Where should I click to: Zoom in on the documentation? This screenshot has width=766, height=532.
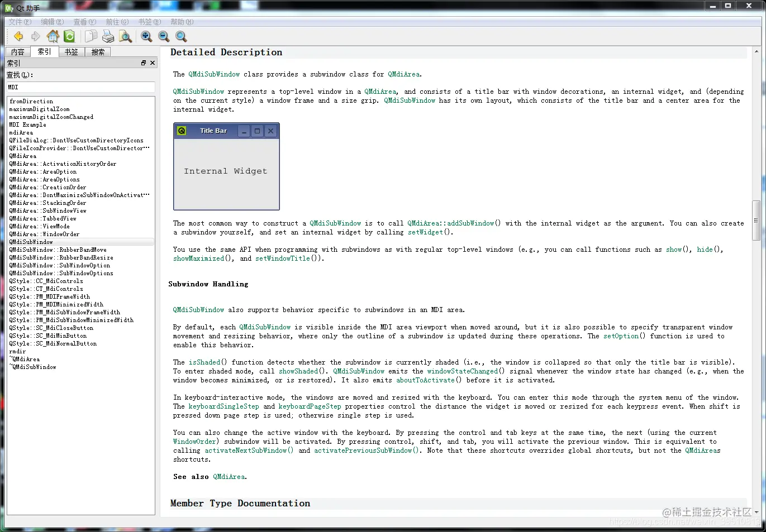pyautogui.click(x=146, y=36)
